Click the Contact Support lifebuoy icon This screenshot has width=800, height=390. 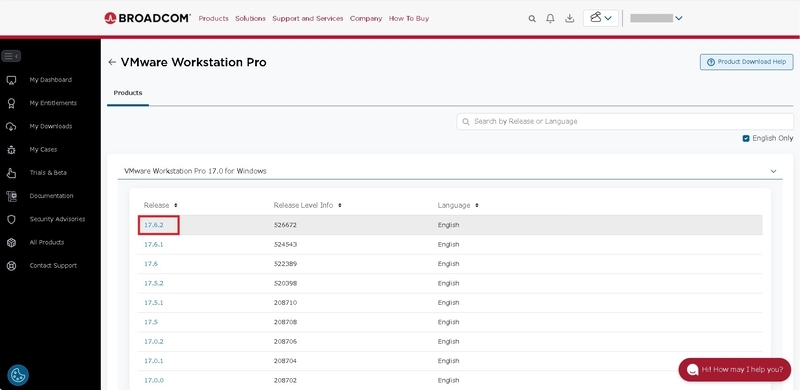(11, 266)
